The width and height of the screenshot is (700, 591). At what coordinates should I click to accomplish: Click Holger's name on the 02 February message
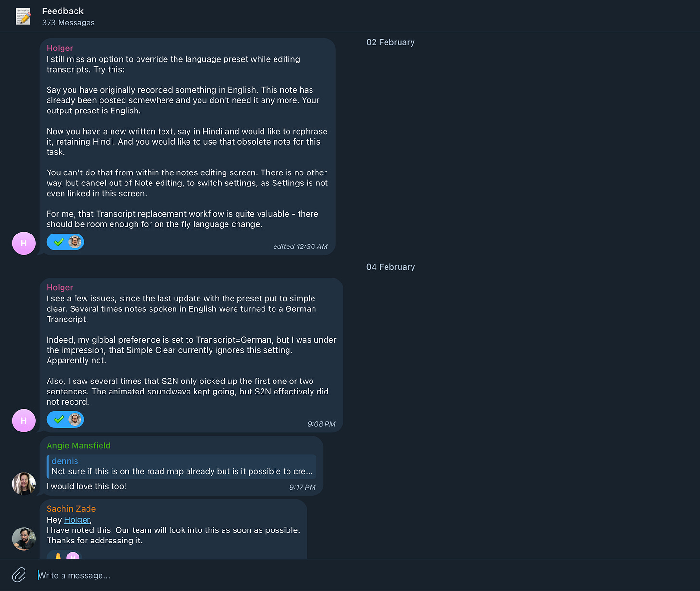60,48
